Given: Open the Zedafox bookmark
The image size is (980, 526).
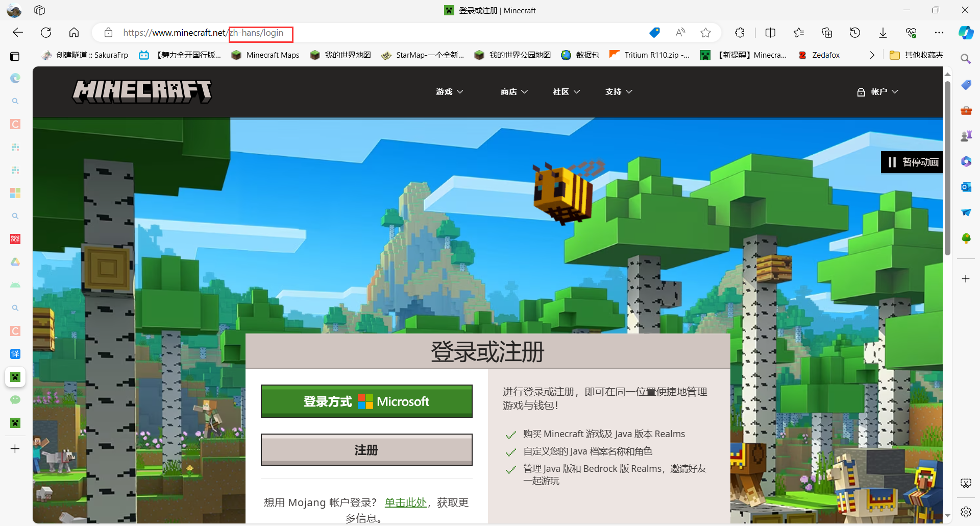Looking at the screenshot, I should tap(819, 55).
